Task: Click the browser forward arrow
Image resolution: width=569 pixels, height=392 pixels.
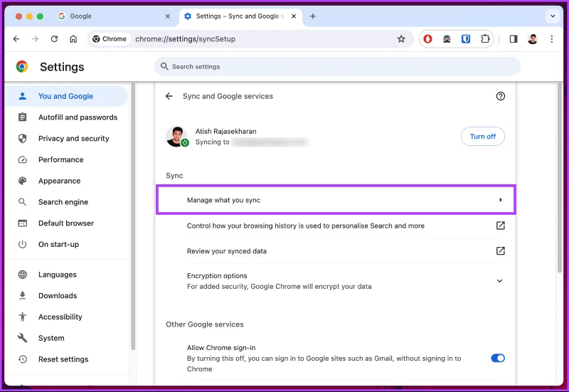Action: (35, 39)
